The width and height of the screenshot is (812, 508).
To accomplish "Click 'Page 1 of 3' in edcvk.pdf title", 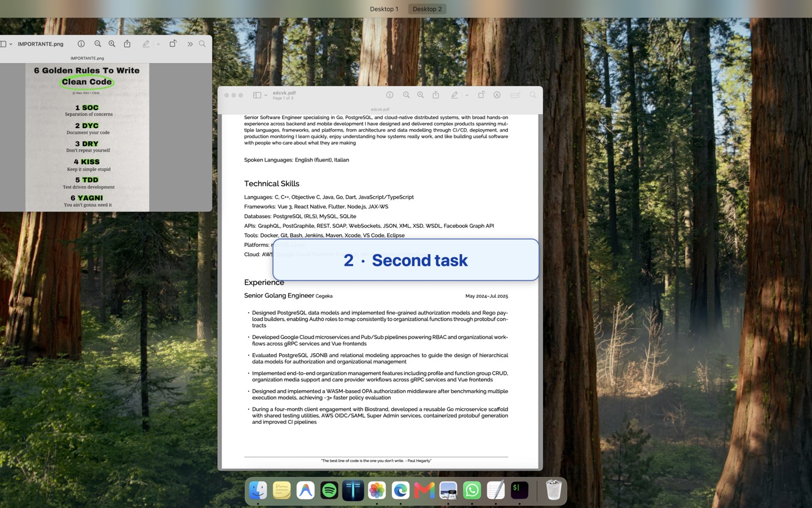I will pyautogui.click(x=283, y=98).
